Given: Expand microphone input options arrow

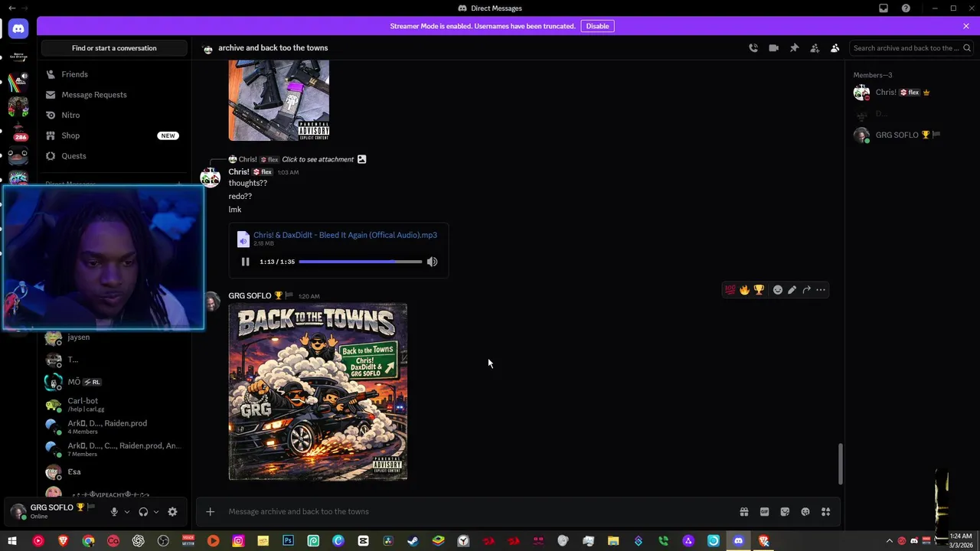Looking at the screenshot, I should coord(127,512).
